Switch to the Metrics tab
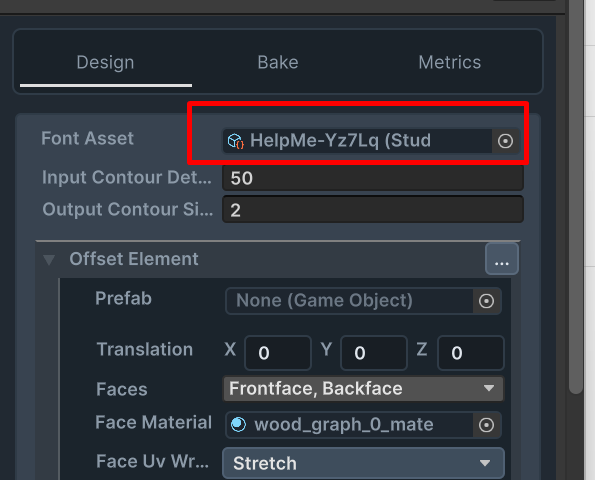The width and height of the screenshot is (595, 480). tap(450, 62)
